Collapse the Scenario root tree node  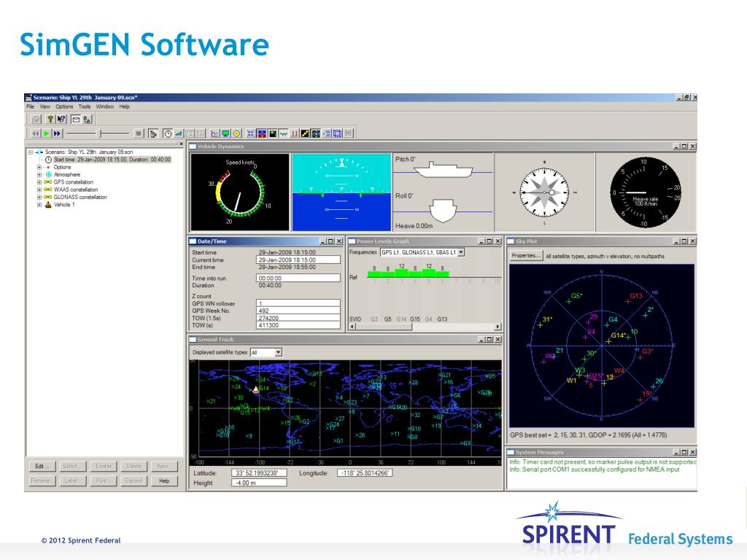tap(31, 152)
